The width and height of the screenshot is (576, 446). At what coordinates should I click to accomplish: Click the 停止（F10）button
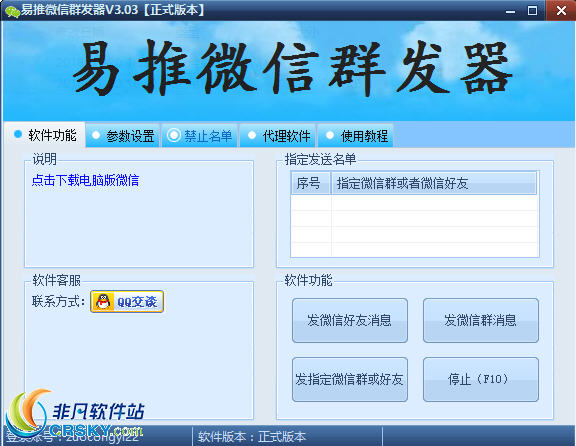480,379
